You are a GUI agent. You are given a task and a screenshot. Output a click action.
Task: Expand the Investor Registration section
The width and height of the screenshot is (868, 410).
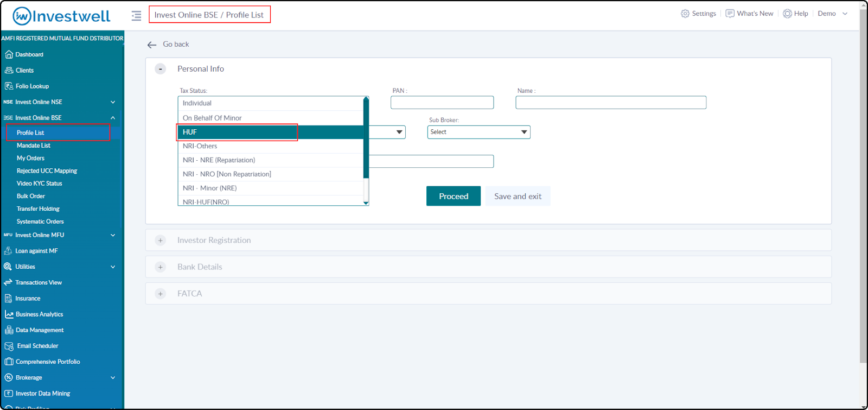click(160, 240)
